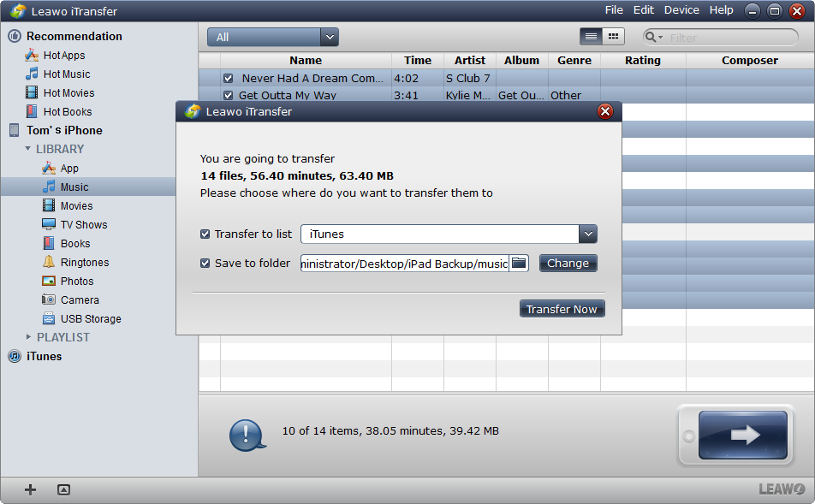Sort by the Name column header
This screenshot has width=815, height=504.
pyautogui.click(x=306, y=60)
